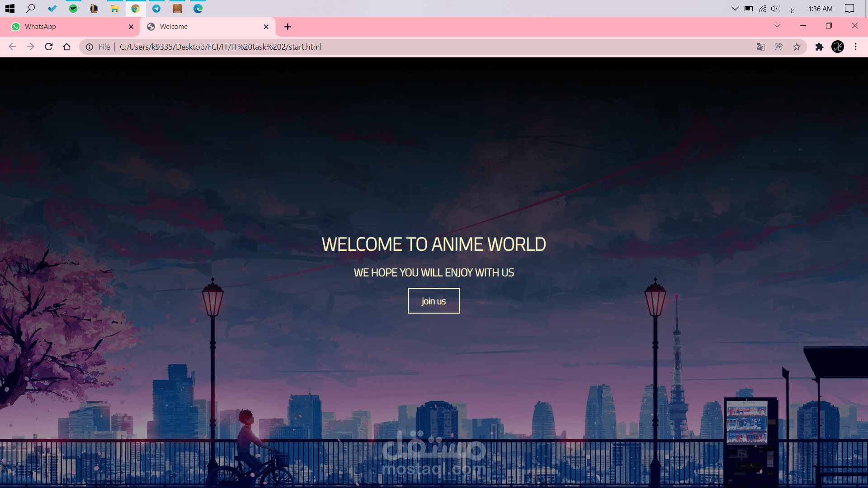Close the WhatsApp tab
This screenshot has height=488, width=868.
click(x=131, y=27)
